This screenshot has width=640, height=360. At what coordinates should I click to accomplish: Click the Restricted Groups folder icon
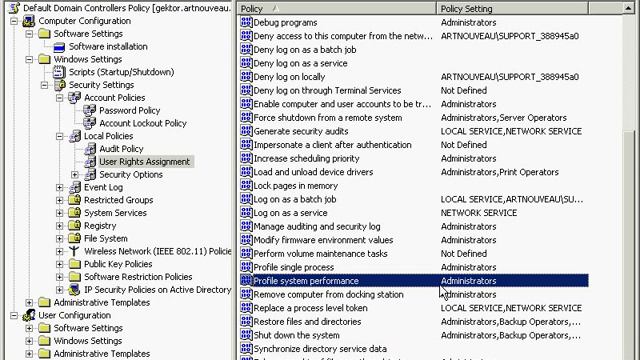point(75,200)
